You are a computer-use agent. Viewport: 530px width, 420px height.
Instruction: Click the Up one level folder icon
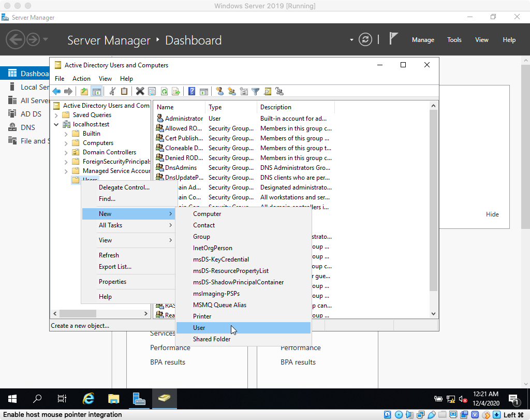[x=84, y=91]
